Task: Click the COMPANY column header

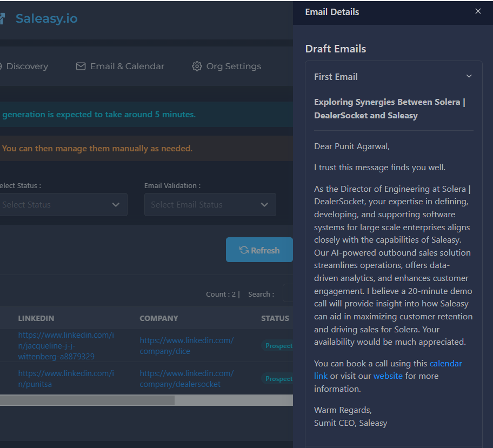Action: tap(159, 318)
